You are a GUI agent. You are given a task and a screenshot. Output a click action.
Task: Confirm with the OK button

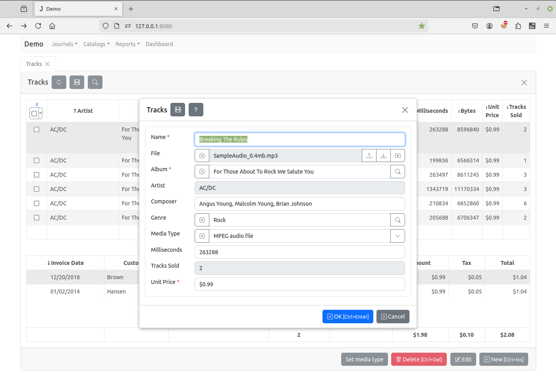pos(348,317)
